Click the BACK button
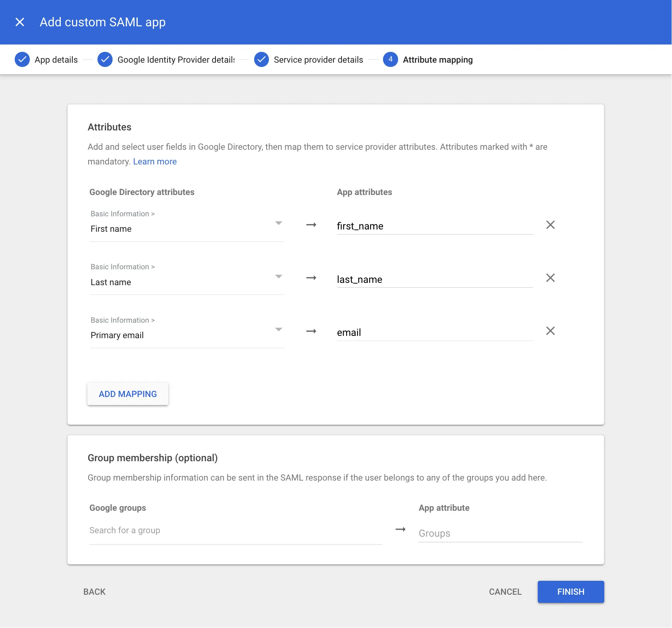 pyautogui.click(x=94, y=592)
